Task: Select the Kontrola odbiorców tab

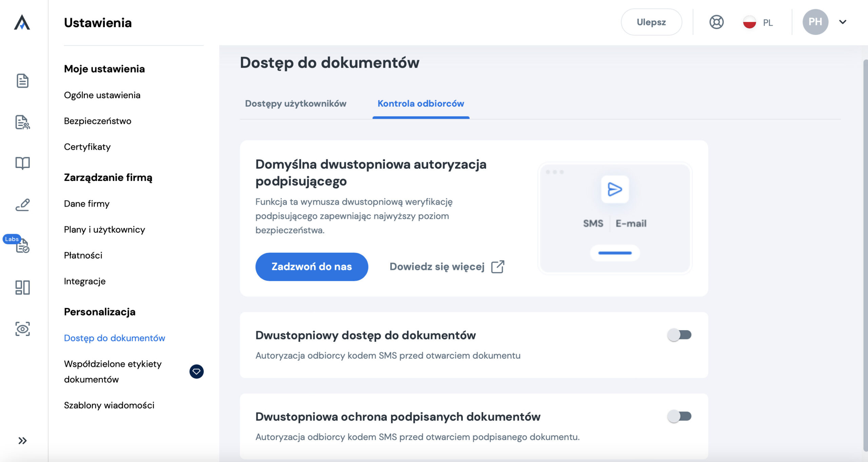Action: click(x=420, y=104)
